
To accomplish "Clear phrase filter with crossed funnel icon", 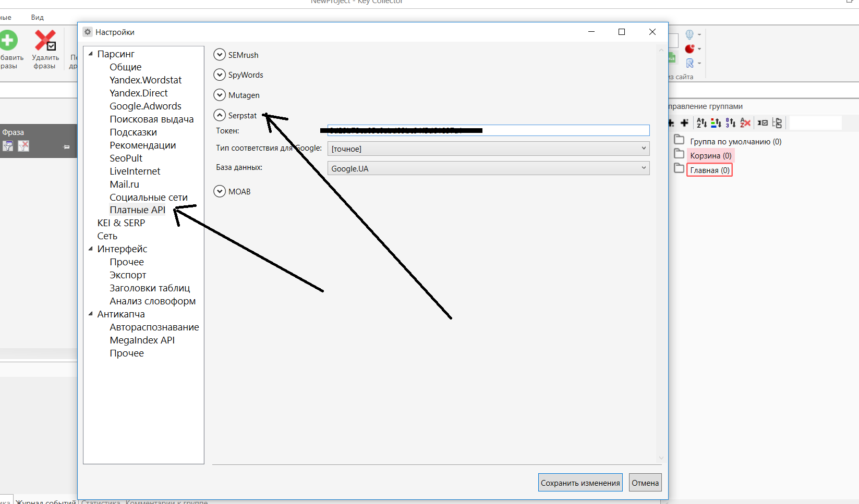I will coord(23,146).
